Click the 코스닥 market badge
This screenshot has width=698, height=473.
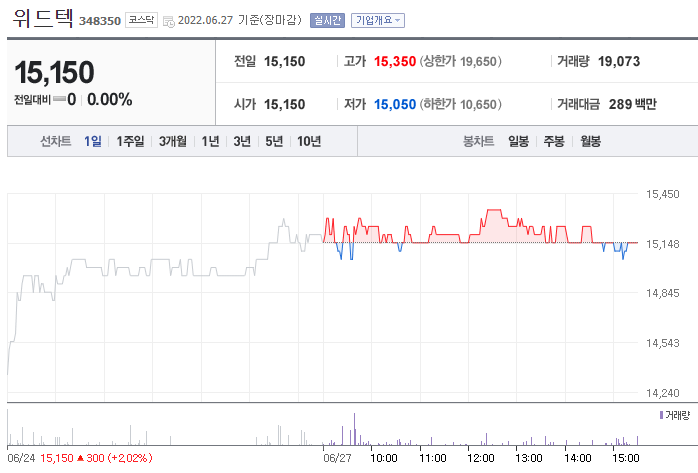141,20
